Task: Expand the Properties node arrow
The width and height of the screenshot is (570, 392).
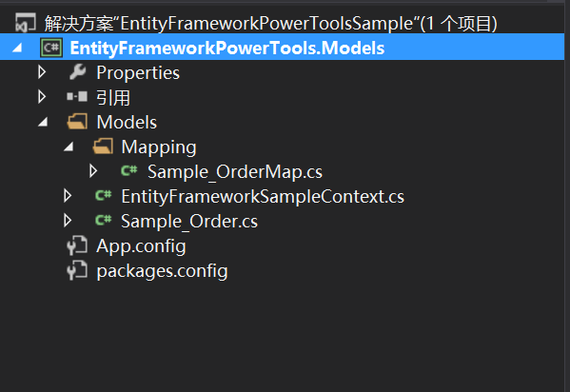Action: (42, 72)
